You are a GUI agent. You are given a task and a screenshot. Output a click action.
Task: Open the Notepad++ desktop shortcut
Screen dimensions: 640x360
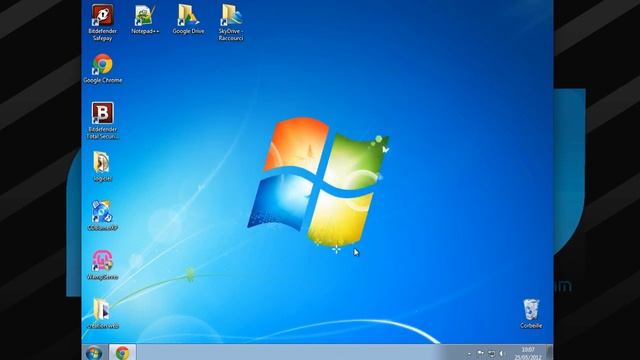coord(145,19)
